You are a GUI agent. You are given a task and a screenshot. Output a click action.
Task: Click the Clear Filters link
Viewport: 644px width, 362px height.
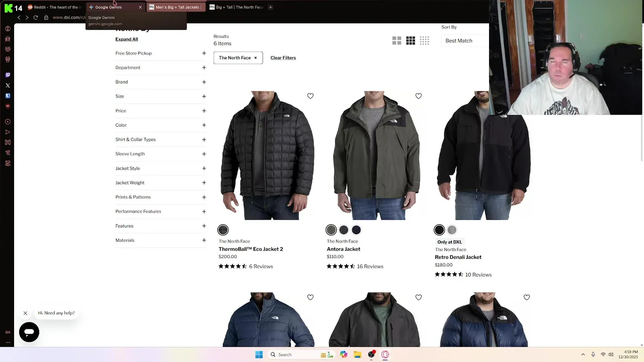pyautogui.click(x=283, y=58)
